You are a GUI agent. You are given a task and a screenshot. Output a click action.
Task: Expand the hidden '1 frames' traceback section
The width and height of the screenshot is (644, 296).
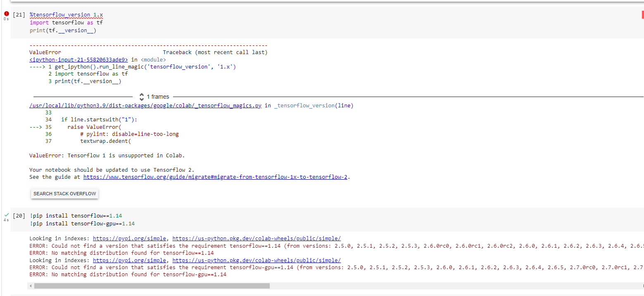tap(154, 97)
